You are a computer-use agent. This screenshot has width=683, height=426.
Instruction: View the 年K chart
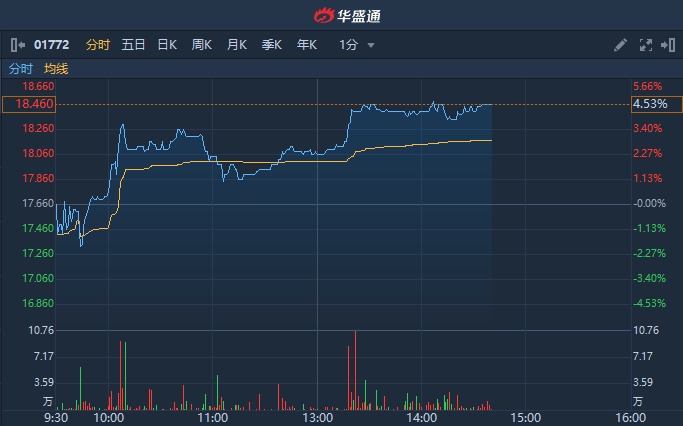pos(307,45)
